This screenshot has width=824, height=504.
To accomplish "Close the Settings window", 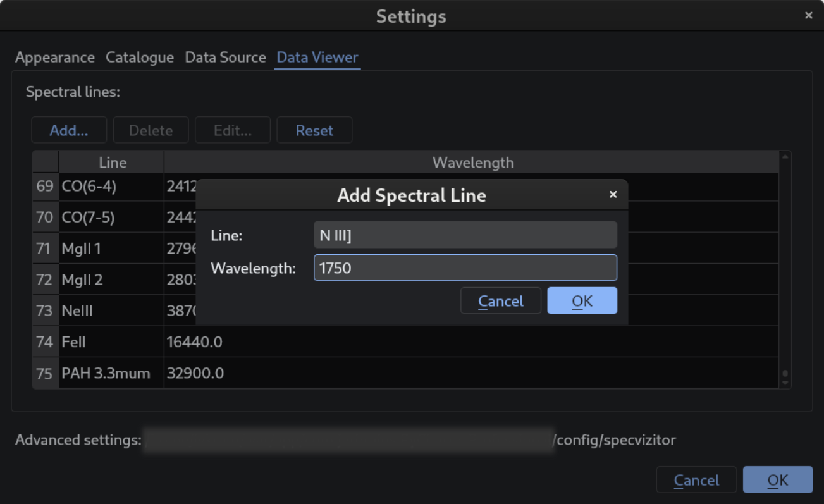I will (x=809, y=16).
